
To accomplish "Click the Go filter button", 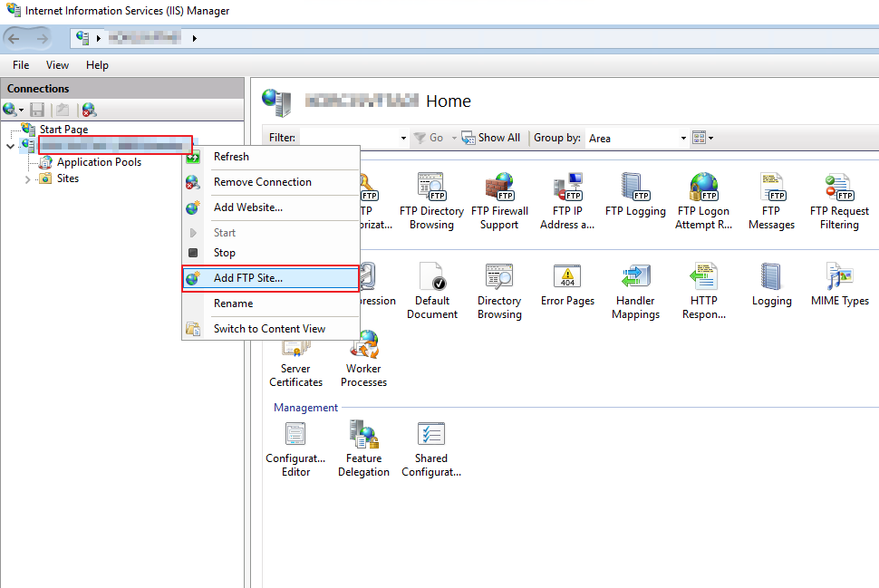I will pyautogui.click(x=429, y=138).
